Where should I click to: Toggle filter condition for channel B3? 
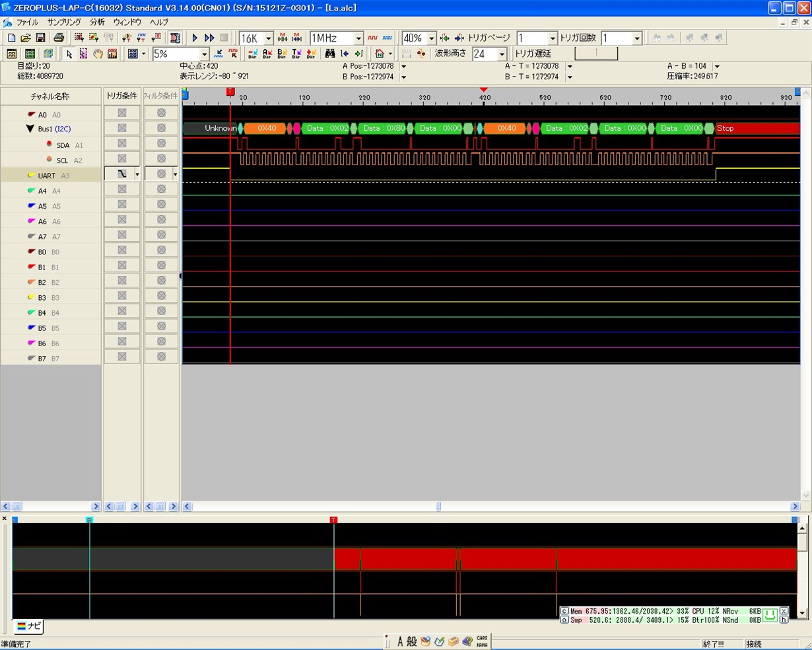point(161,295)
